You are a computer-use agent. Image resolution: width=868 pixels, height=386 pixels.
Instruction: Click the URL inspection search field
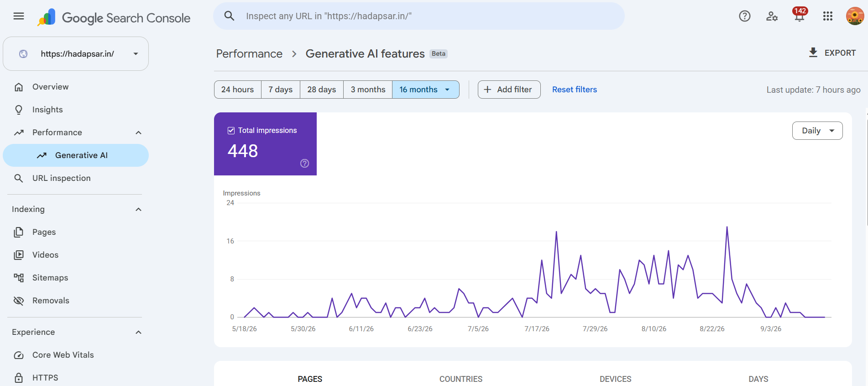(x=419, y=16)
